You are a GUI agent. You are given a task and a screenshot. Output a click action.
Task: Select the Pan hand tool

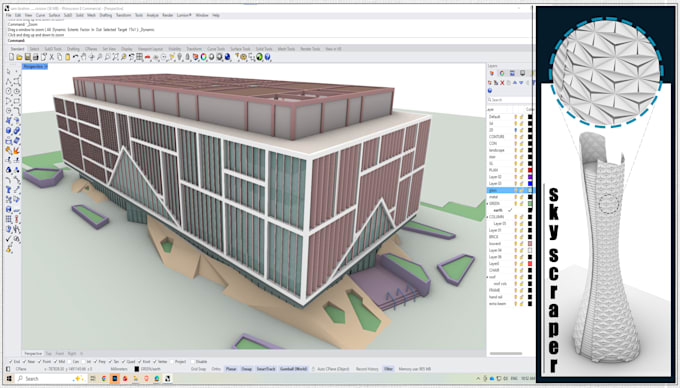click(83, 57)
